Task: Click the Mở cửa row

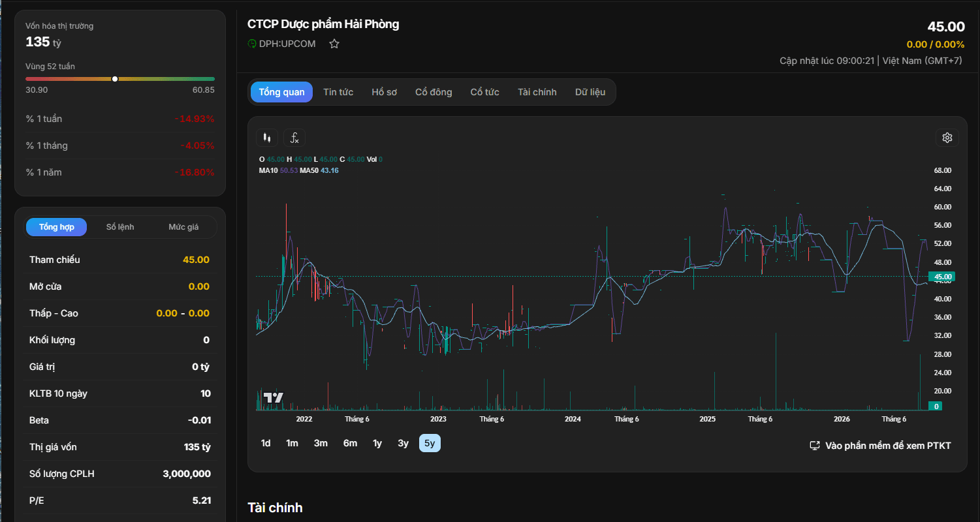Action: point(119,286)
